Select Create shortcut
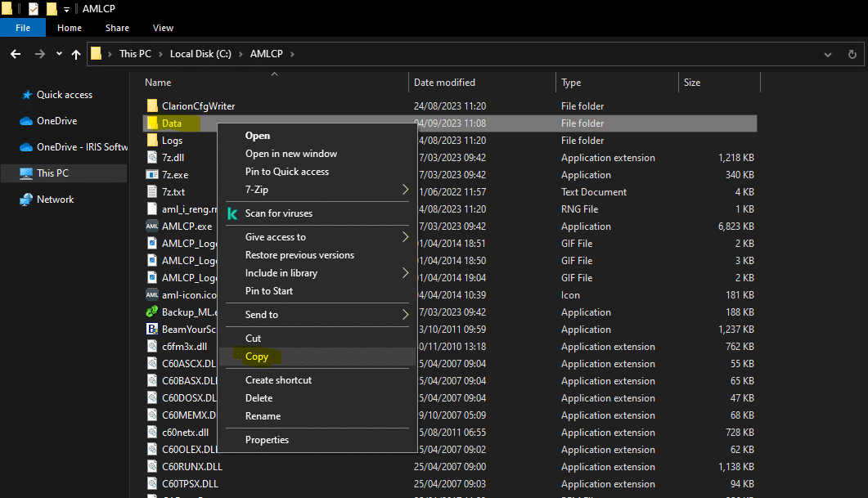Image resolution: width=868 pixels, height=498 pixels. (317, 380)
